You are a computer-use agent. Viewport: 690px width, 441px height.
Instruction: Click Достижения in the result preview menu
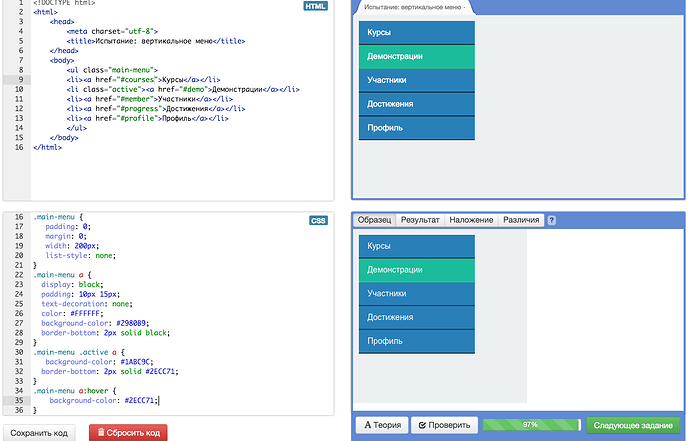click(417, 104)
